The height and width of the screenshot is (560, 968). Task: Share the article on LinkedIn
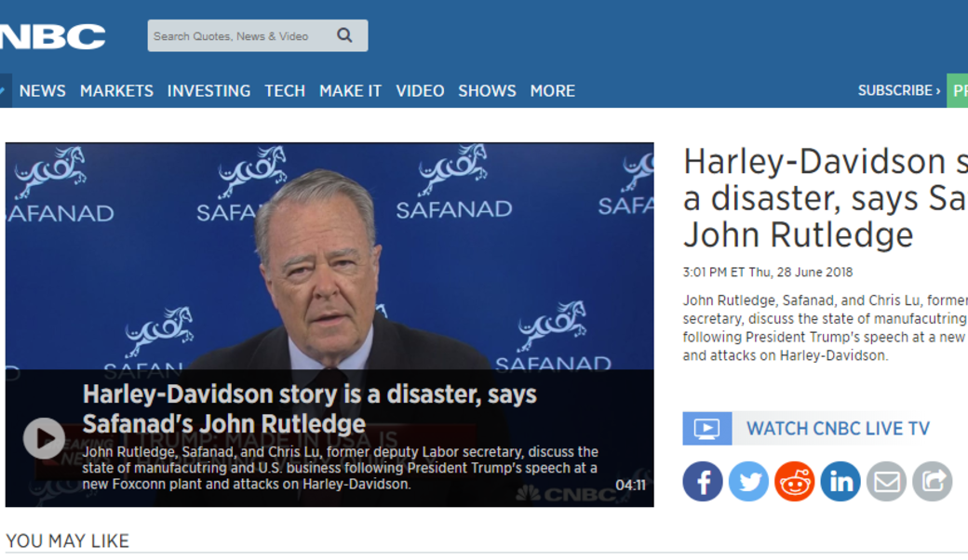(x=840, y=482)
